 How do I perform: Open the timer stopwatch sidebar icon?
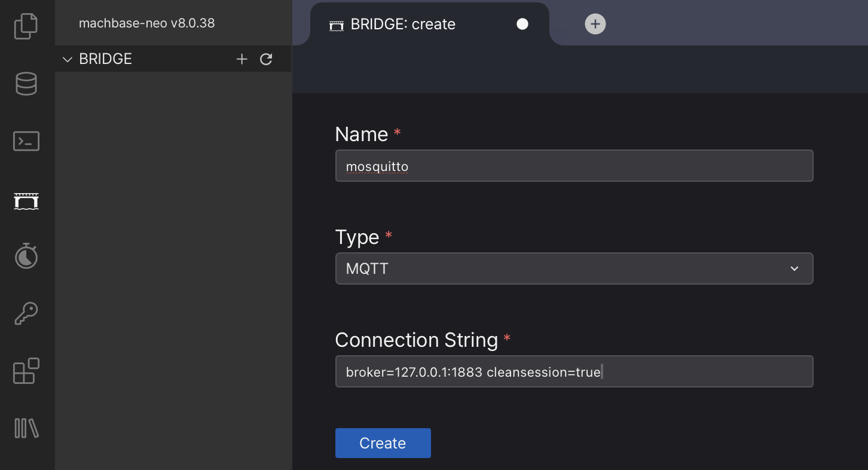tap(26, 256)
